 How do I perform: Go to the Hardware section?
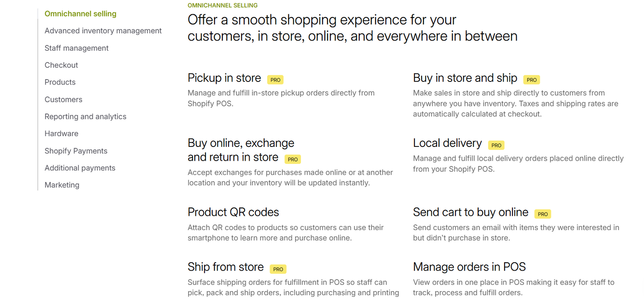[x=62, y=134]
